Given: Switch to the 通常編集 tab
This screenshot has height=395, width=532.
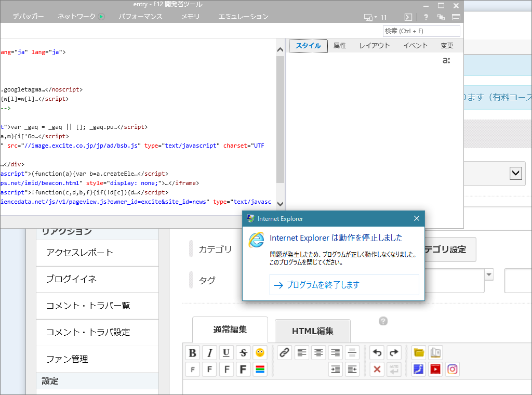Looking at the screenshot, I should pos(230,330).
